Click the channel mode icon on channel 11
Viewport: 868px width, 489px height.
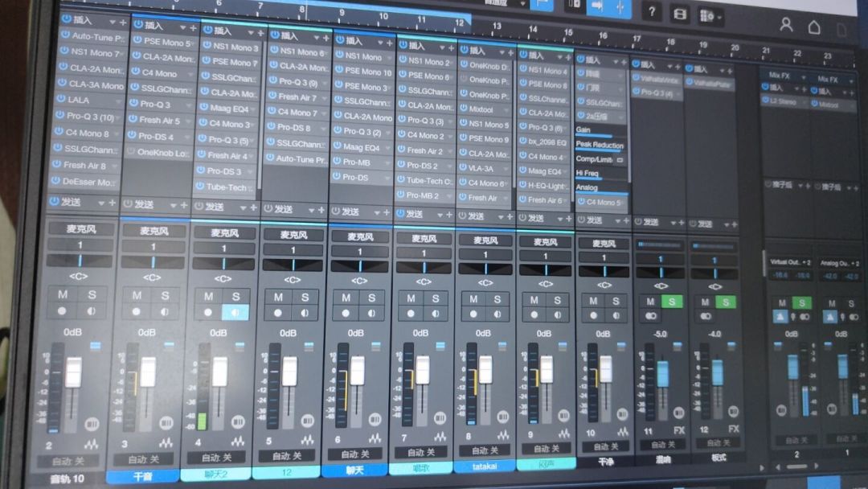(x=650, y=315)
